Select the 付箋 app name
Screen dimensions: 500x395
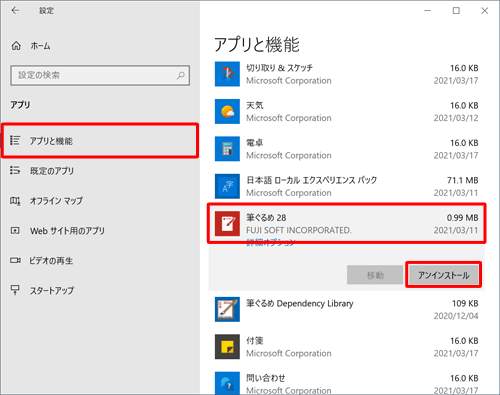click(x=255, y=341)
